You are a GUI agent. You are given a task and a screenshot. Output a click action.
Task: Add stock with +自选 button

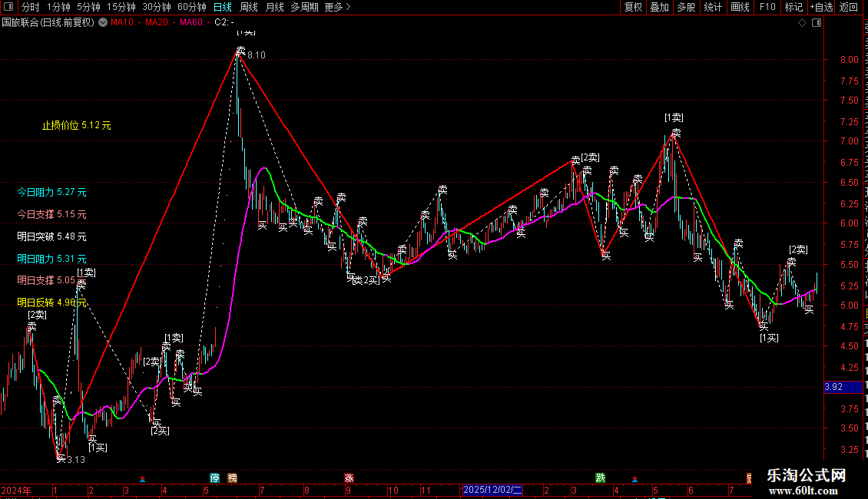pos(821,7)
